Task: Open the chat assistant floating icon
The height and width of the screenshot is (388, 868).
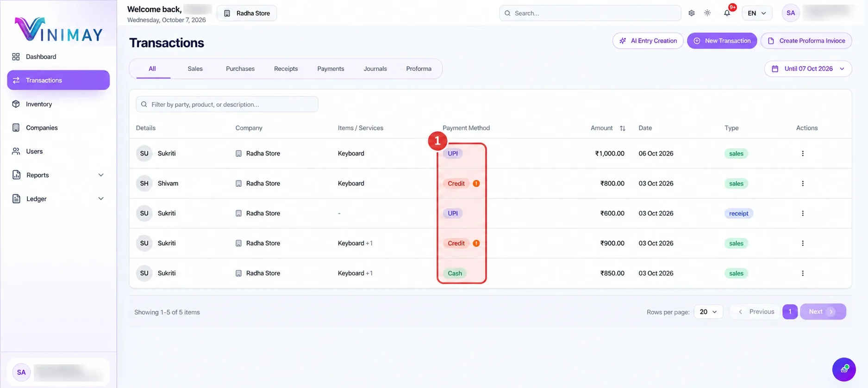Action: tap(843, 369)
